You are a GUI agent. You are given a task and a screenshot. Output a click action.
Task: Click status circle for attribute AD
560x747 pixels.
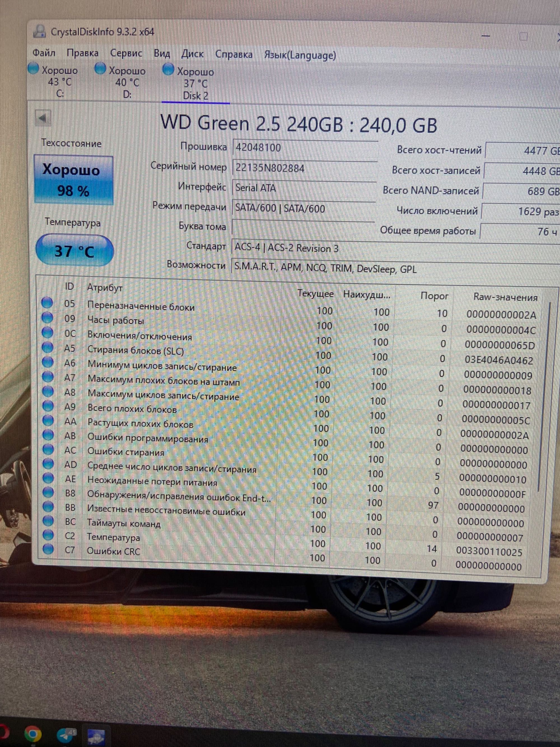coord(48,464)
